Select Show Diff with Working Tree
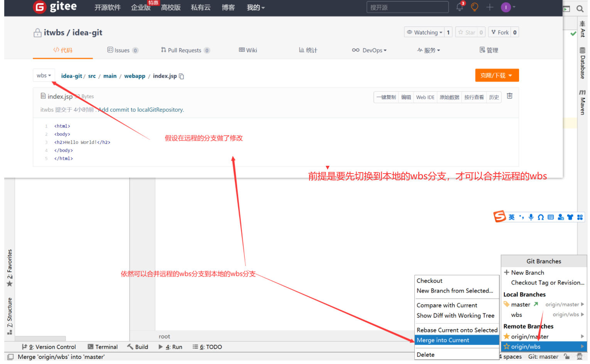Screen dimensions: 590x364 457,315
